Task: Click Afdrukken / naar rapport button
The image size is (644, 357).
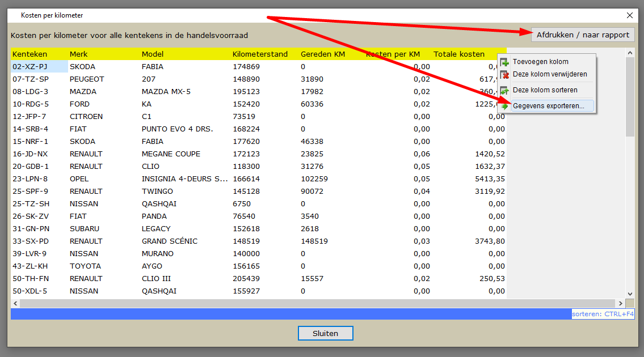Action: (583, 35)
